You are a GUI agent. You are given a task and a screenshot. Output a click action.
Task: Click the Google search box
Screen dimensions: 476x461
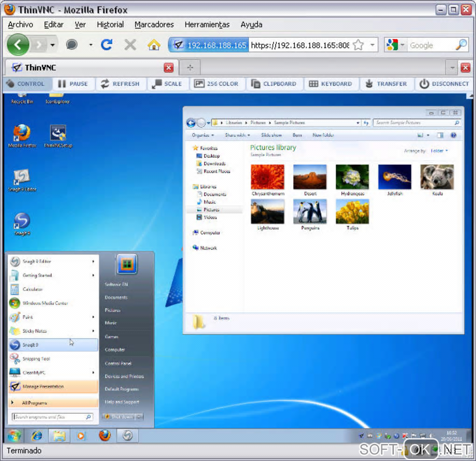pyautogui.click(x=431, y=45)
